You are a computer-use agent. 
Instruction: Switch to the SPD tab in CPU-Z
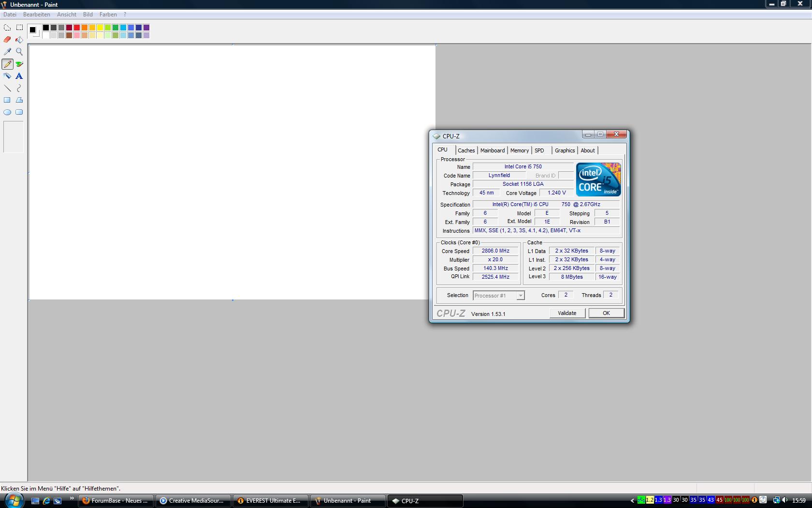click(x=539, y=150)
